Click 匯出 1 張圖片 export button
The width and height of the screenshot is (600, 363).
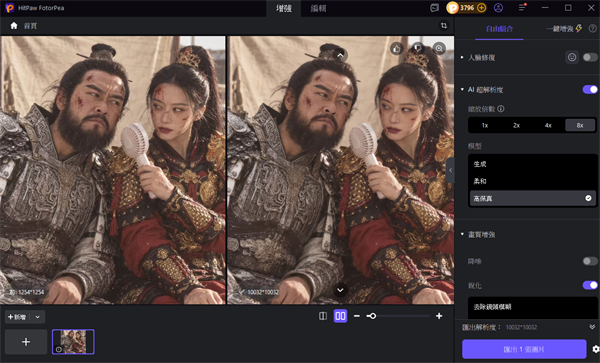point(524,349)
